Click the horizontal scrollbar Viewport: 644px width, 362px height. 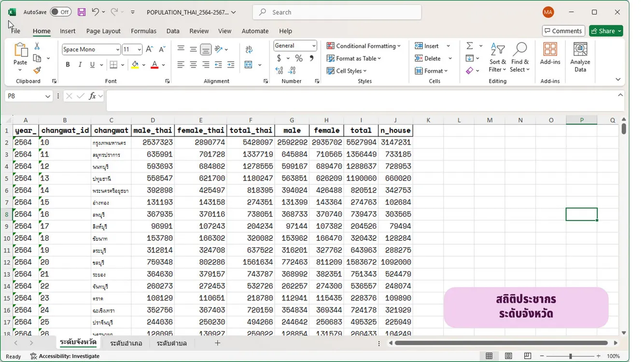501,343
